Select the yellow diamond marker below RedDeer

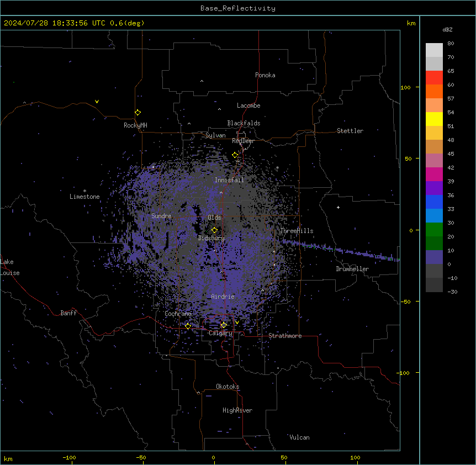235,155
